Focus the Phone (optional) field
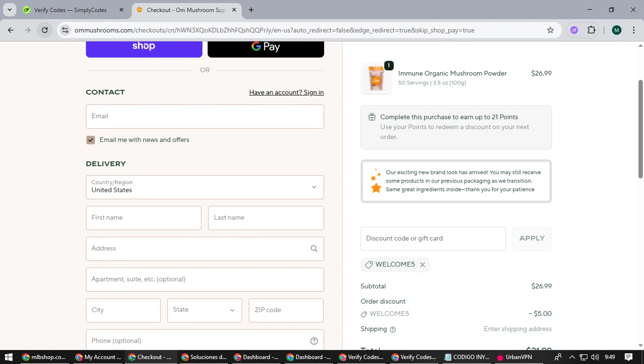Image resolution: width=644 pixels, height=364 pixels. point(205,340)
